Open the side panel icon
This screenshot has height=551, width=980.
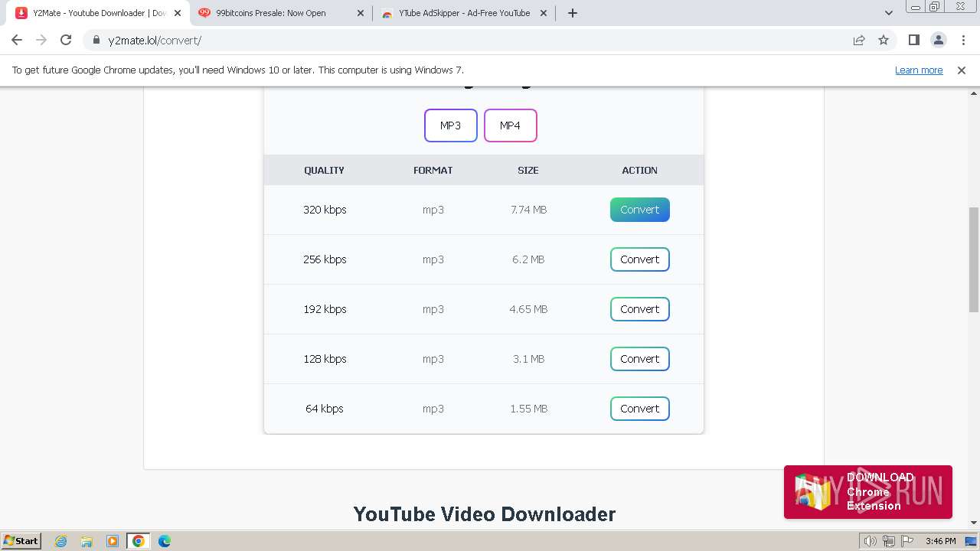pyautogui.click(x=913, y=40)
